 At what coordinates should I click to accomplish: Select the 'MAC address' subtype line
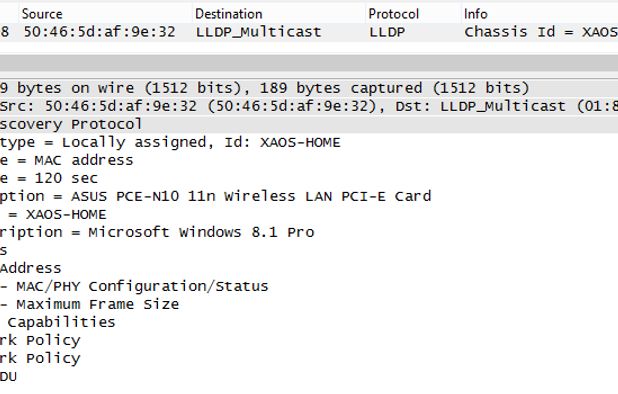point(309,160)
